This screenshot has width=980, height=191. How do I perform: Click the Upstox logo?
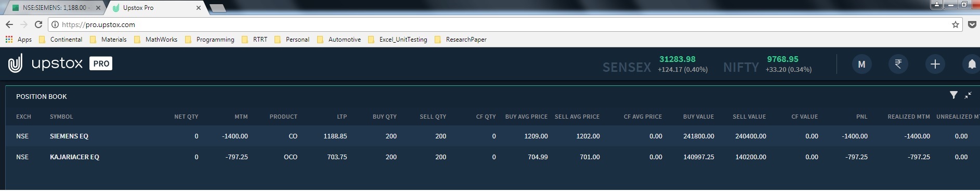click(x=60, y=63)
